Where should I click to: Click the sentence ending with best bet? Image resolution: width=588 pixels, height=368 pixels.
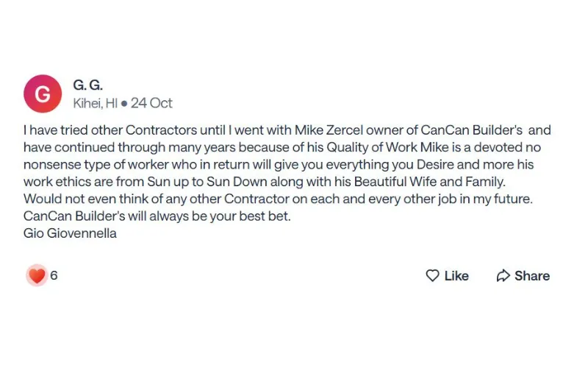coord(157,216)
